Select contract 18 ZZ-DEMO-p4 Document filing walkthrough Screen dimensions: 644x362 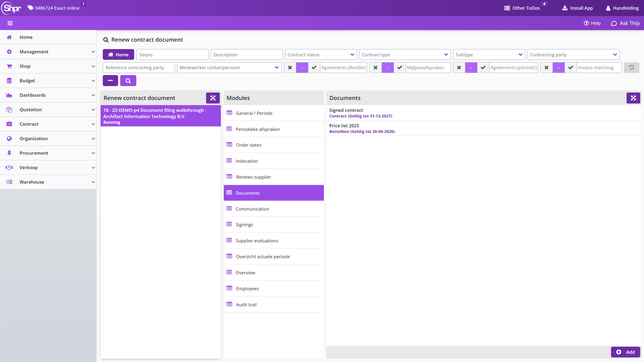[161, 116]
